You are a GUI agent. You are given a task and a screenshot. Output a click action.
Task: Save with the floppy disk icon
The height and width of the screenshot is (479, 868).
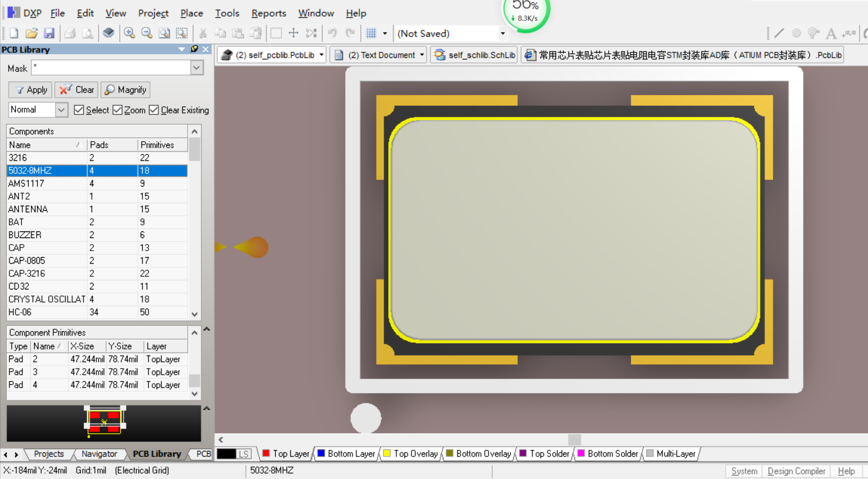49,33
